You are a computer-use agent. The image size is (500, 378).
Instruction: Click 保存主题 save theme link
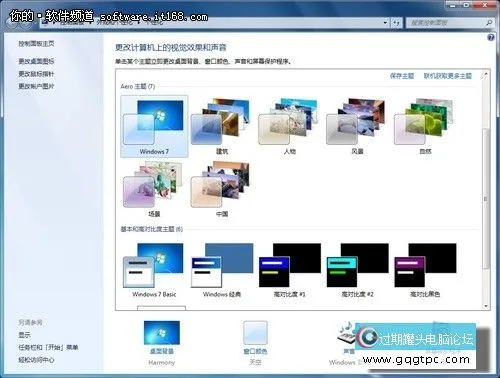[x=402, y=76]
